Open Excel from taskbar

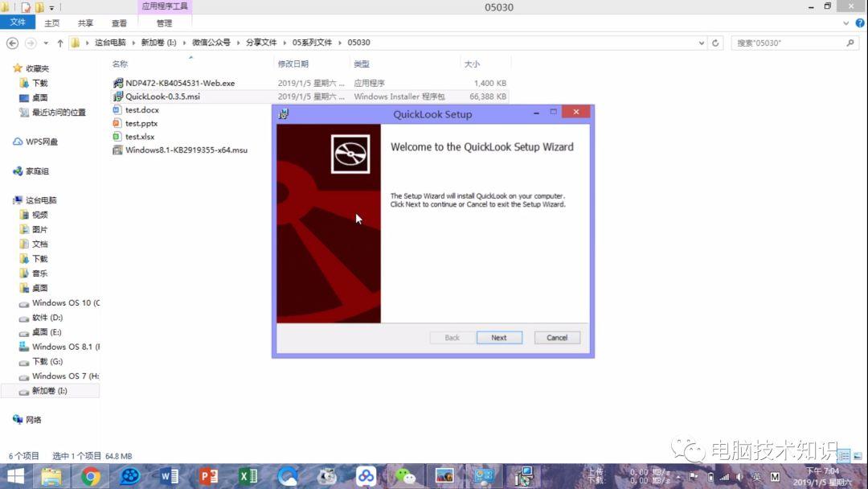[248, 476]
